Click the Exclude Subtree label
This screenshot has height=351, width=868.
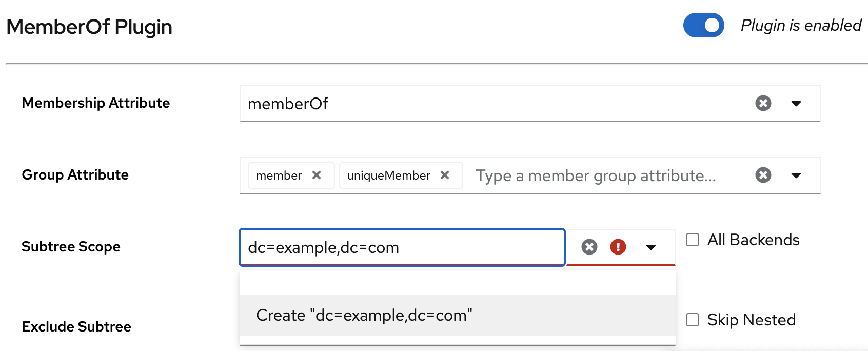(76, 326)
